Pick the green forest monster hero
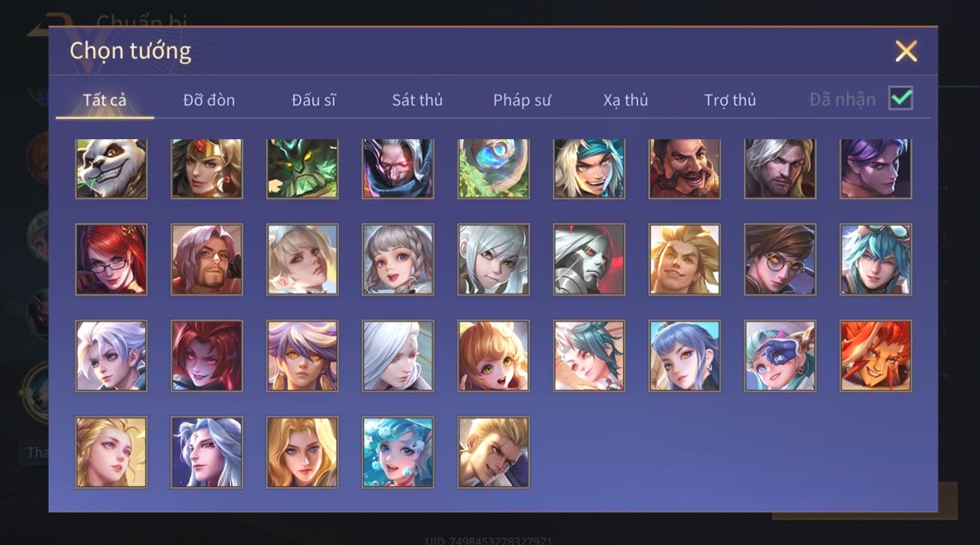 coord(302,168)
